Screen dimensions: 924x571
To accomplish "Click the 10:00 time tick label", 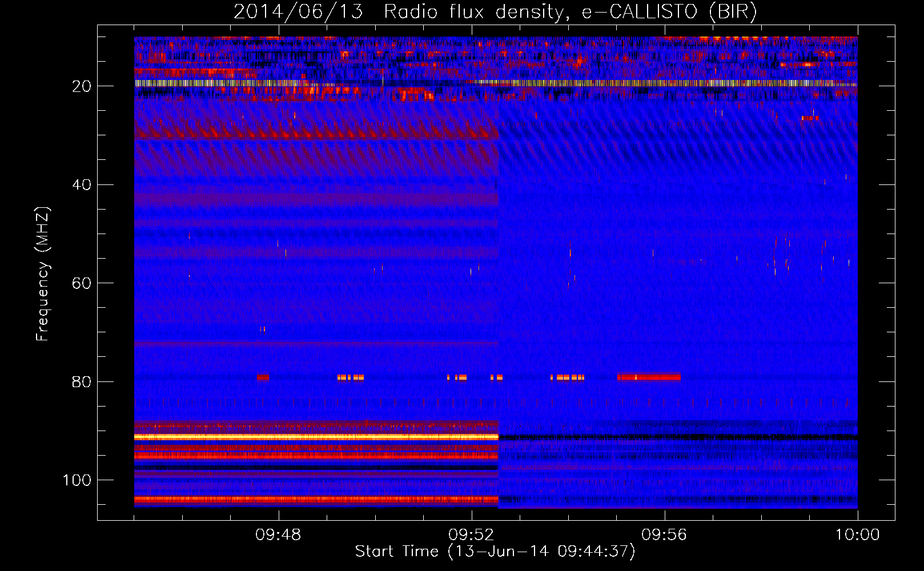I will 857,535.
